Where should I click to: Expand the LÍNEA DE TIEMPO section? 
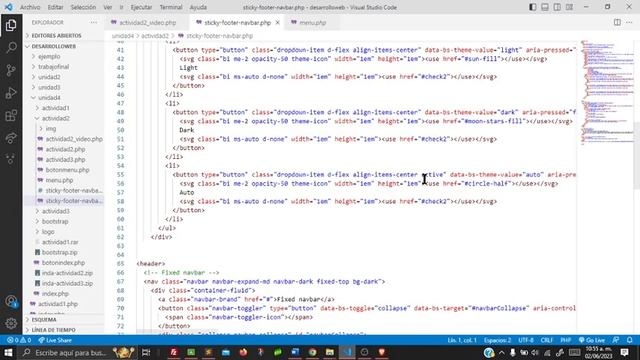pyautogui.click(x=53, y=330)
